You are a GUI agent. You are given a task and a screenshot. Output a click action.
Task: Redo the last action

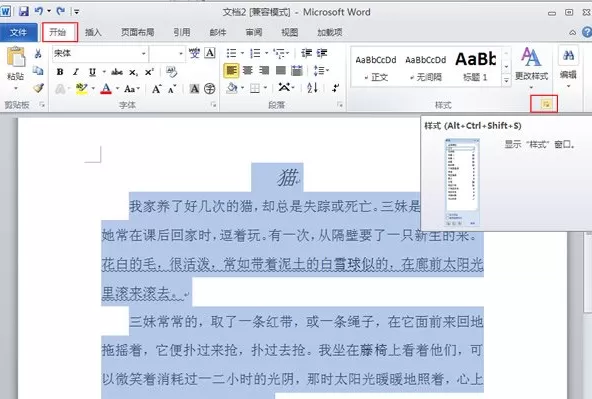(60, 11)
